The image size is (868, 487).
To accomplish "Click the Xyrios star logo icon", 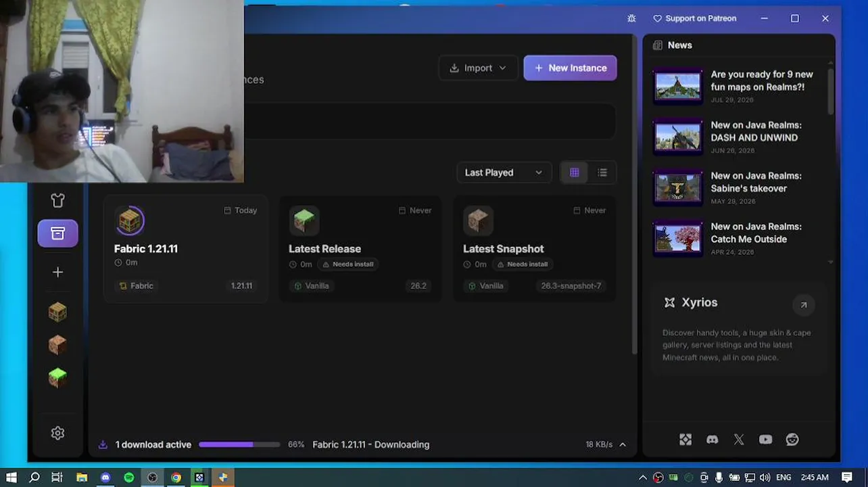I will 669,302.
